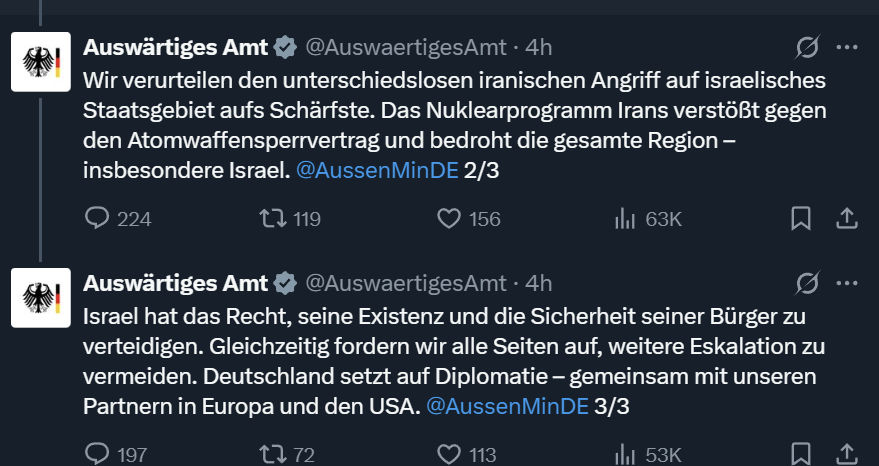This screenshot has width=879, height=466.
Task: Open Grok explain icon on first tweet
Action: [807, 48]
